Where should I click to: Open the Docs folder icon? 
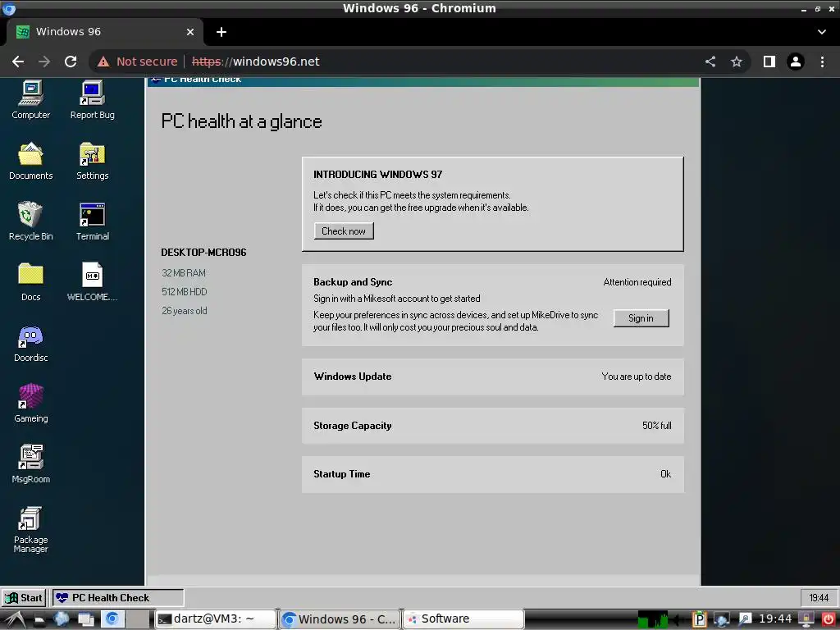click(x=30, y=282)
